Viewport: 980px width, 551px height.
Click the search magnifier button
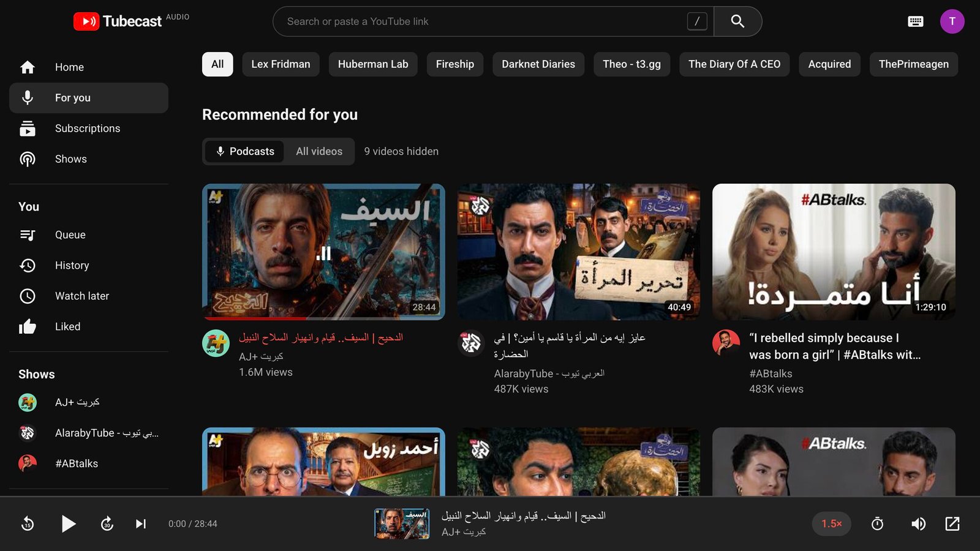click(737, 21)
